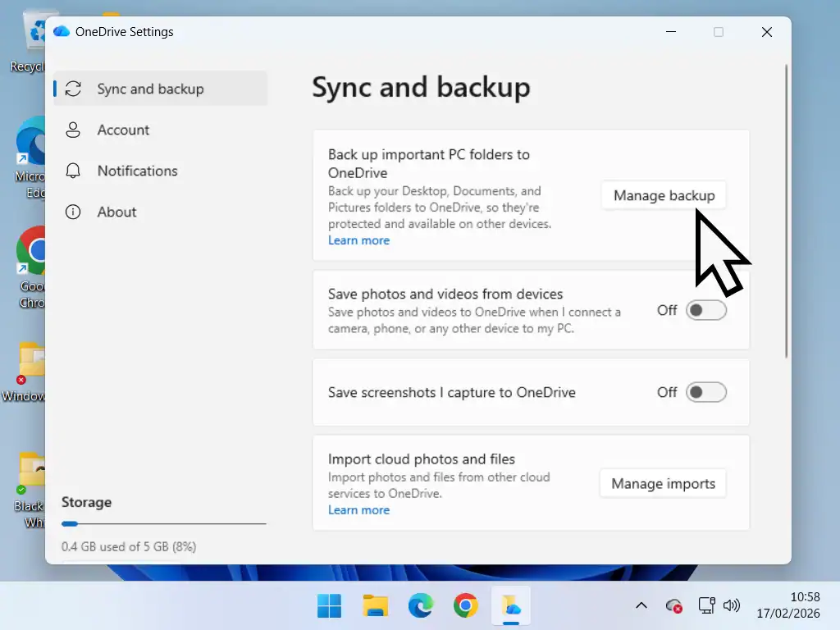Enable saving photos and videos from devices
Image resolution: width=840 pixels, height=630 pixels.
tap(705, 310)
